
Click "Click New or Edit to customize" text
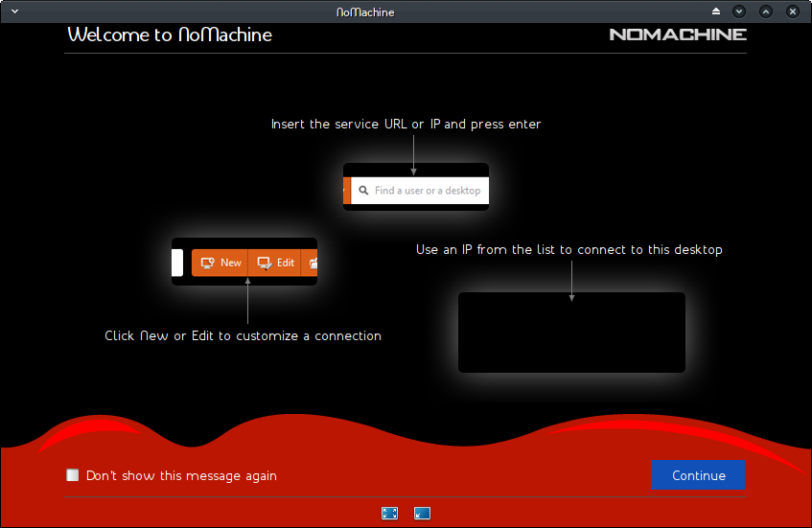click(201, 336)
